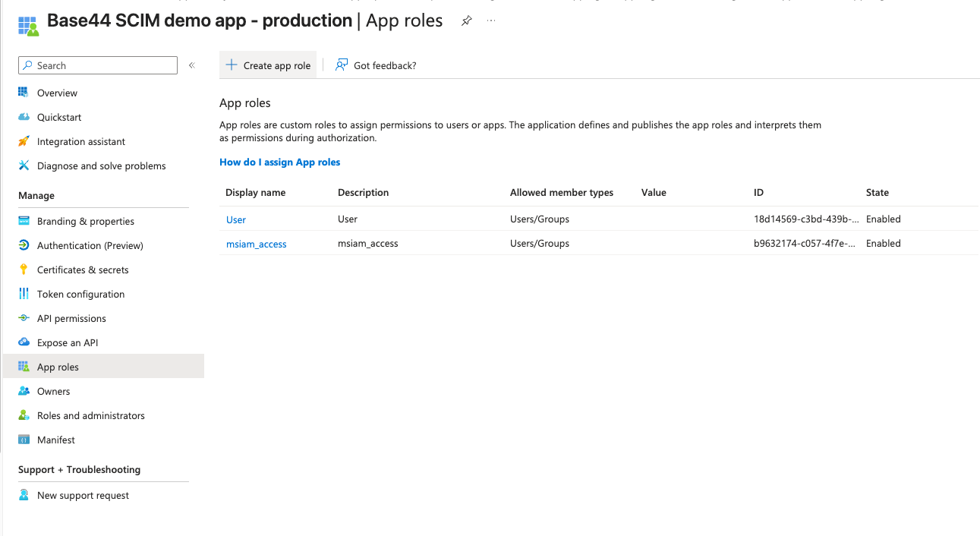Viewport: 980px width, 536px height.
Task: Open the User app role link
Action: (236, 219)
